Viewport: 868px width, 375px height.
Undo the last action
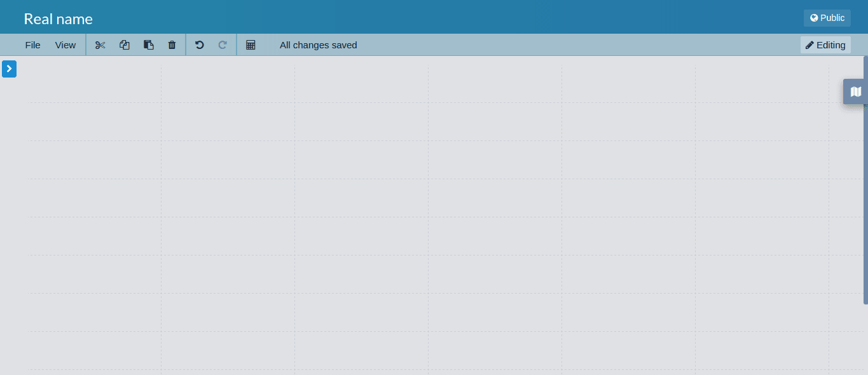click(199, 45)
